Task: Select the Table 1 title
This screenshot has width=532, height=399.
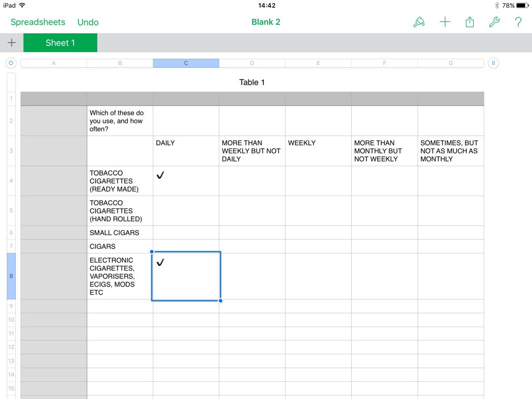Action: (252, 83)
